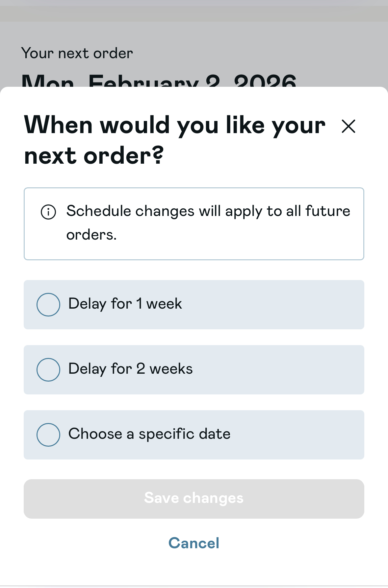
Task: Click the word "orders." in the notice box
Action: click(91, 235)
